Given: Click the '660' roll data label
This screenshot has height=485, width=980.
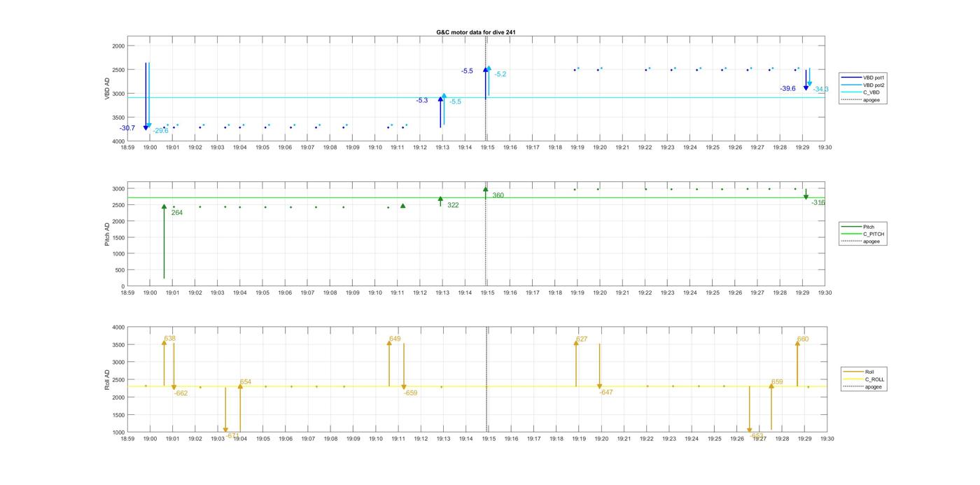Looking at the screenshot, I should click(x=803, y=339).
